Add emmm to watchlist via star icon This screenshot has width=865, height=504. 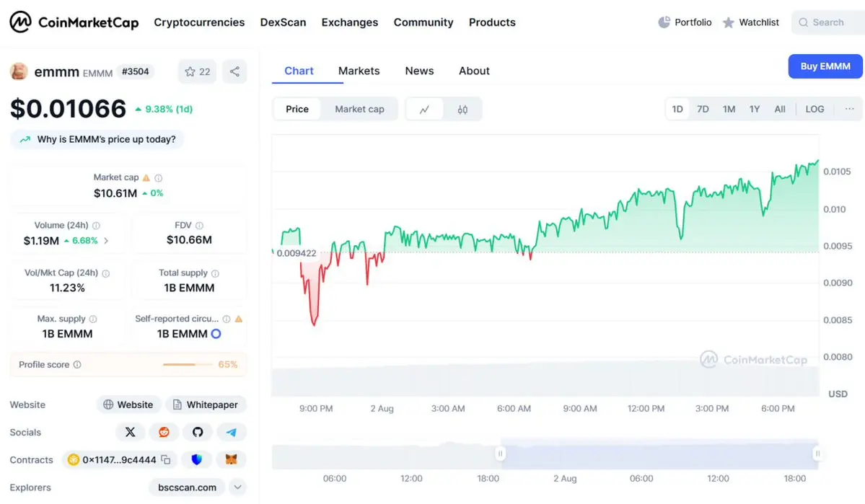tap(197, 71)
